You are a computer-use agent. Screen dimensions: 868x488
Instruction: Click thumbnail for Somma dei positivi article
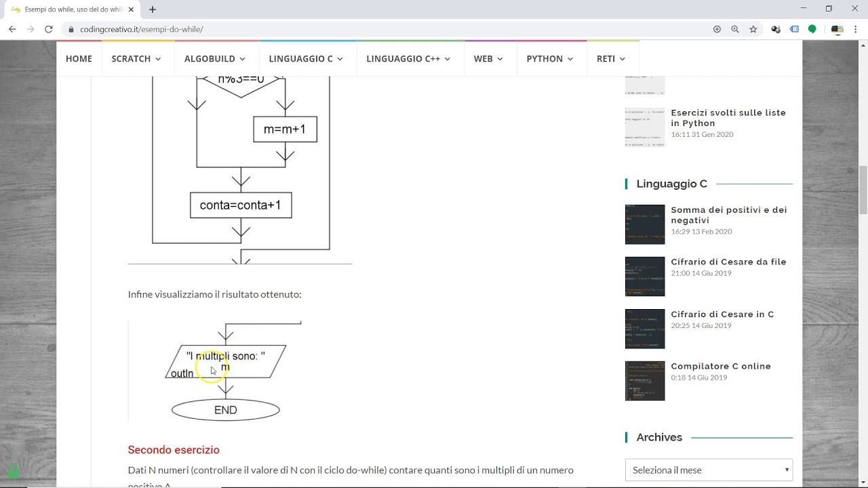pos(645,224)
